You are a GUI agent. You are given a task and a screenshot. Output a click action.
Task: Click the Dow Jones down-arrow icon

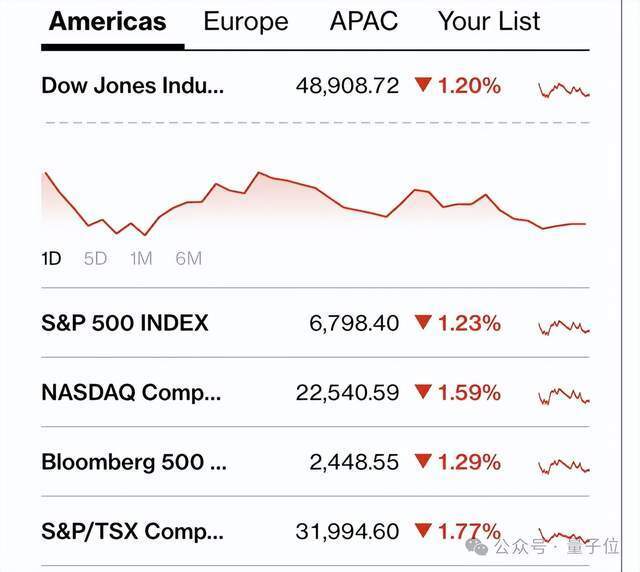(423, 86)
